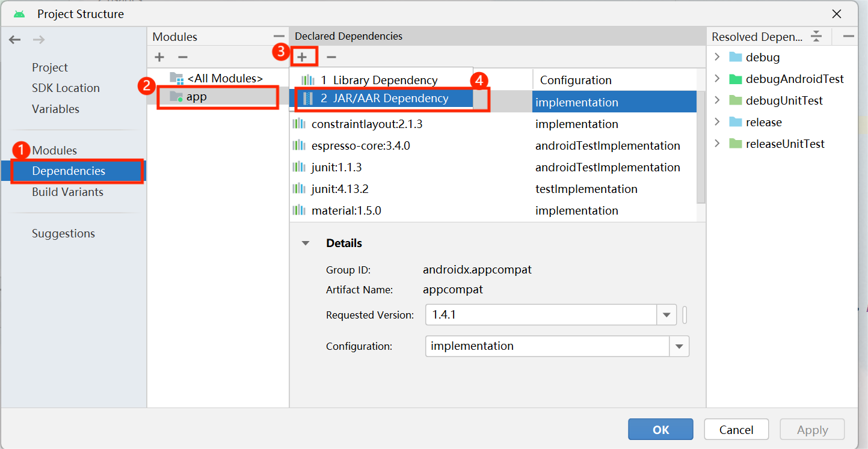Expand the debugUnitTest tree node
The height and width of the screenshot is (449, 868).
(717, 100)
